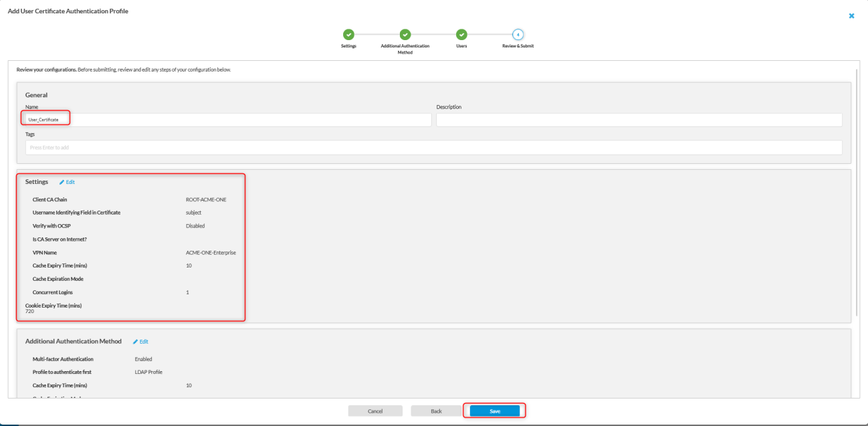Viewport: 868px width, 426px height.
Task: Select the Review & Submit step number 4
Action: point(518,35)
